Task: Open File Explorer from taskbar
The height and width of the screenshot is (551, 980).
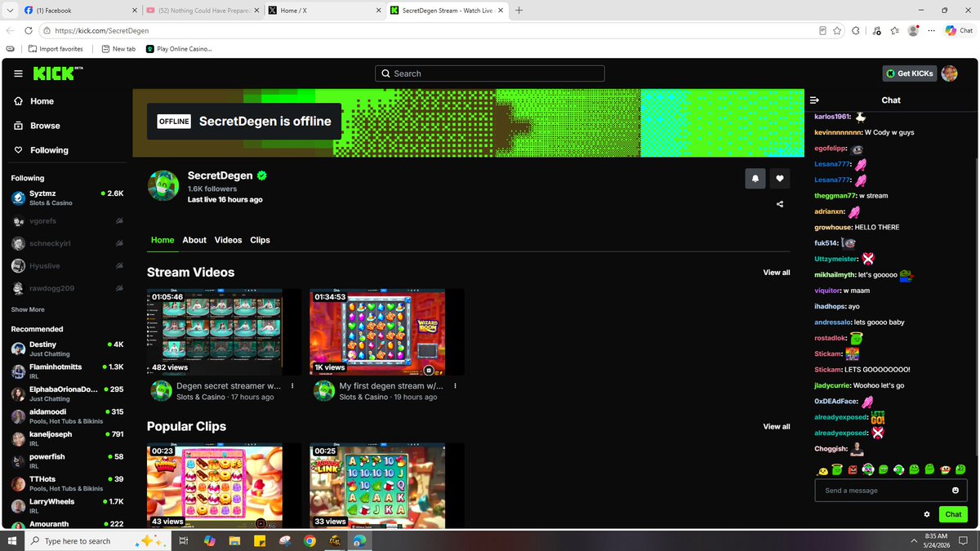Action: coord(234,540)
